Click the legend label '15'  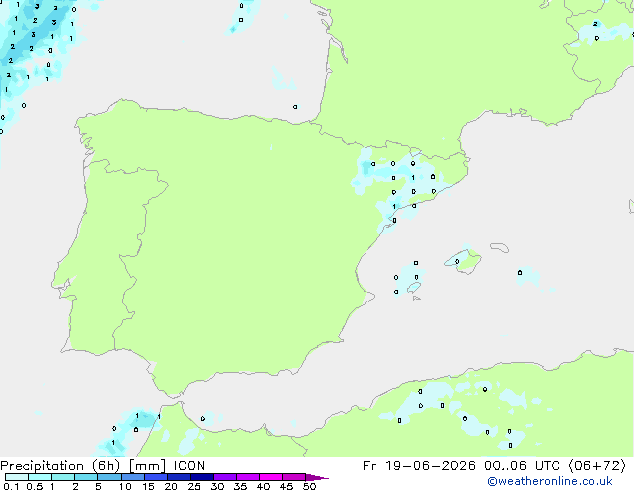tap(148, 486)
